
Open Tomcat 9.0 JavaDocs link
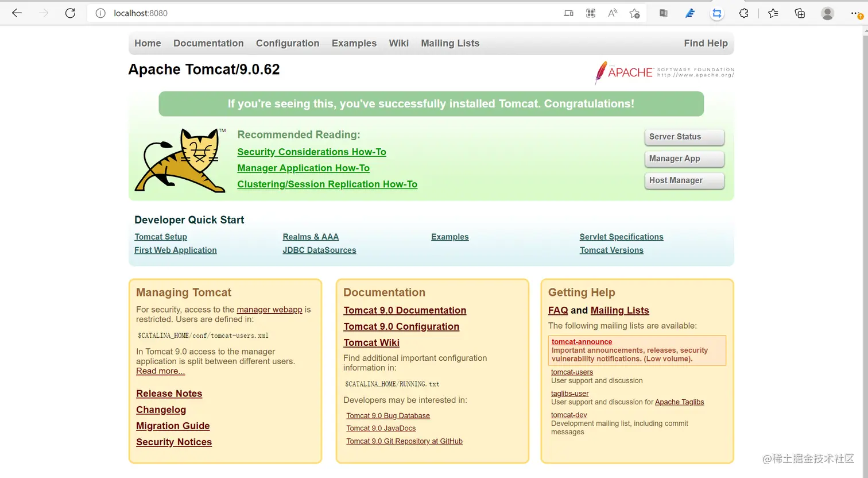coord(381,428)
